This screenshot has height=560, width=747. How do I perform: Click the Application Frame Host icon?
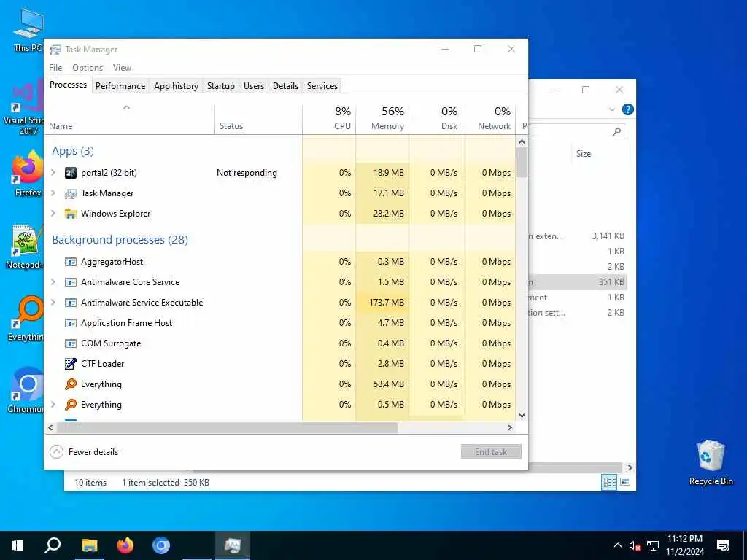click(71, 323)
